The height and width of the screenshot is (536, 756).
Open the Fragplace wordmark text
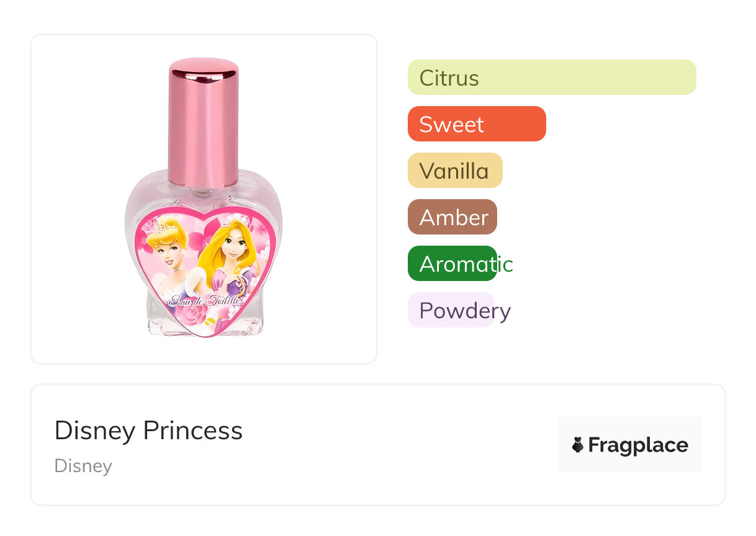(x=638, y=445)
